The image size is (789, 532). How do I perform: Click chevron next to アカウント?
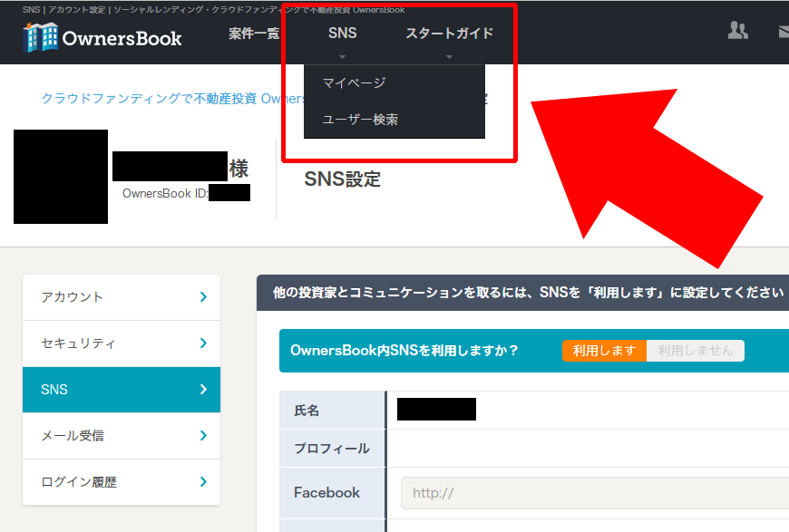coord(203,297)
